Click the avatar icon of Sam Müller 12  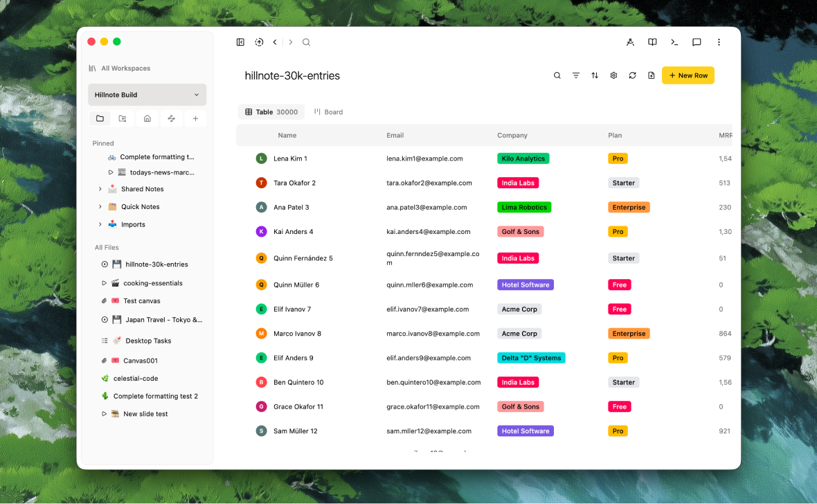[x=262, y=431]
